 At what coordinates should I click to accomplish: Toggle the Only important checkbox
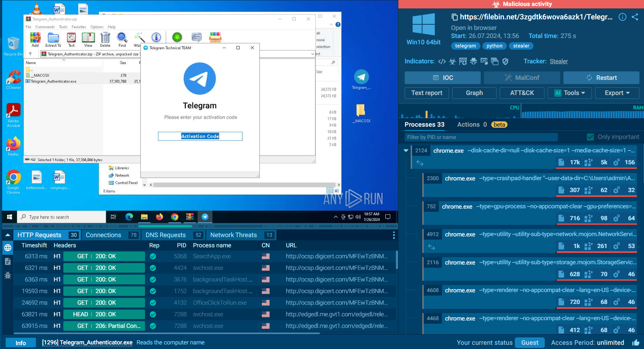[590, 137]
